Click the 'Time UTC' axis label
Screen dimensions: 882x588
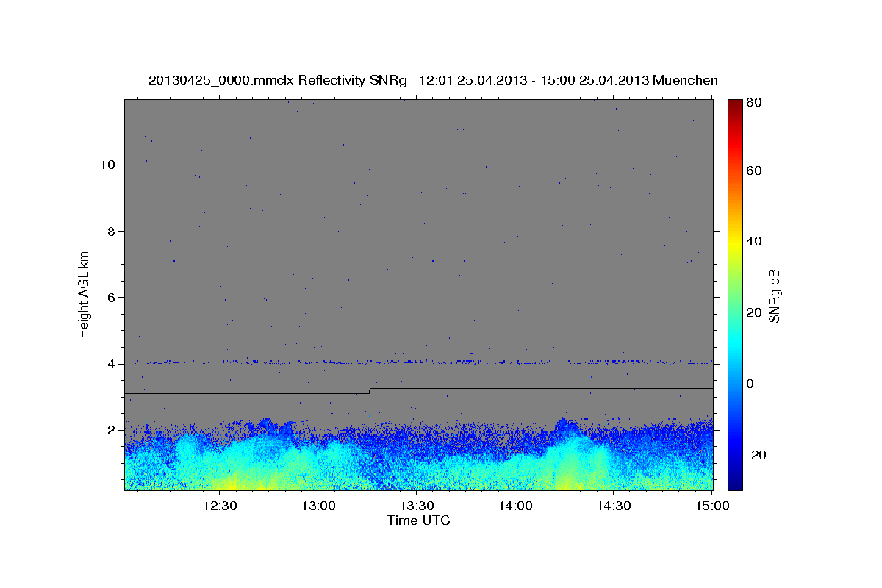click(x=418, y=520)
